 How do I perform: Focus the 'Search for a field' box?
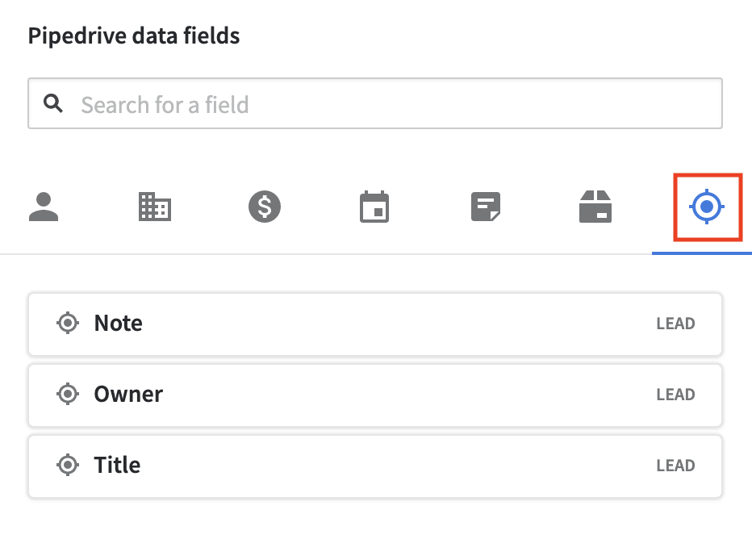click(387, 104)
